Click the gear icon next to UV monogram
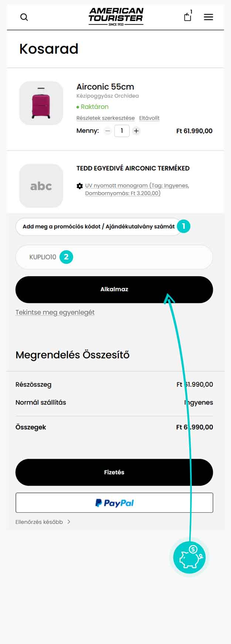 pyautogui.click(x=79, y=186)
